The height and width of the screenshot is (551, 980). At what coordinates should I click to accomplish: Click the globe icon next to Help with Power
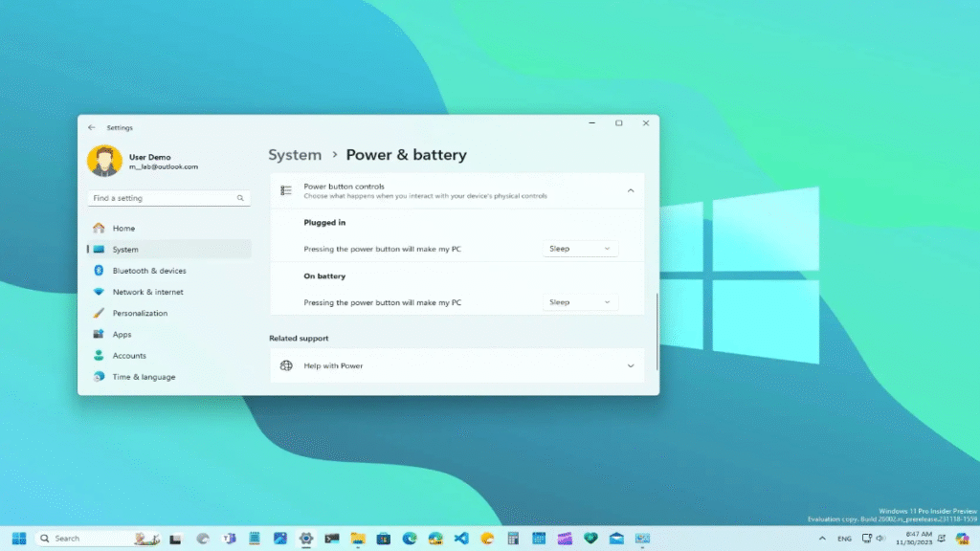coord(285,365)
